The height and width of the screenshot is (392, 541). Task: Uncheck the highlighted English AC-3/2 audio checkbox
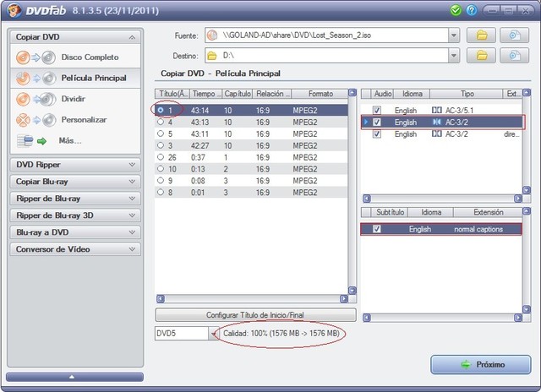[x=377, y=122]
